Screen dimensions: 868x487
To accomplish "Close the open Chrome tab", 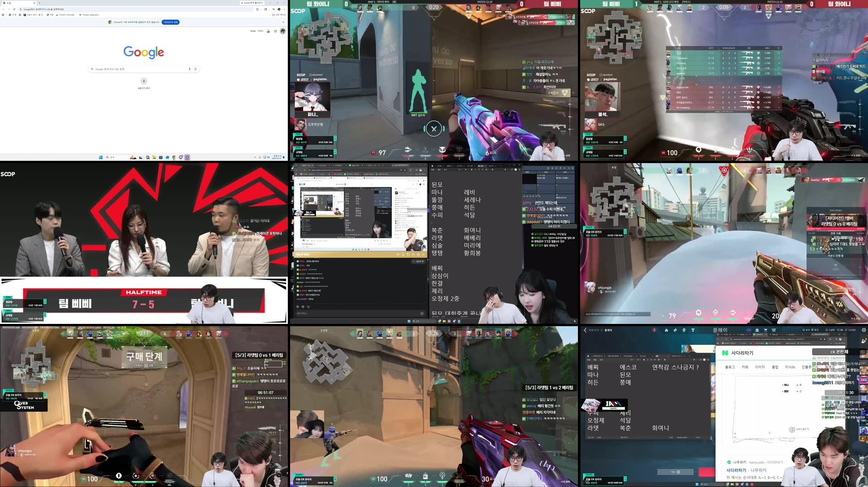I will [x=34, y=3].
